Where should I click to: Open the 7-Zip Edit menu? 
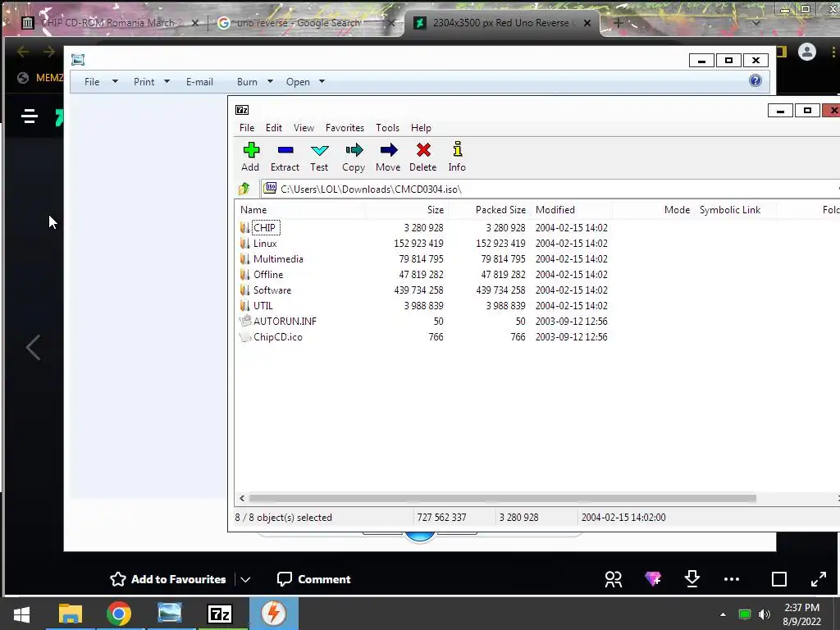(273, 127)
